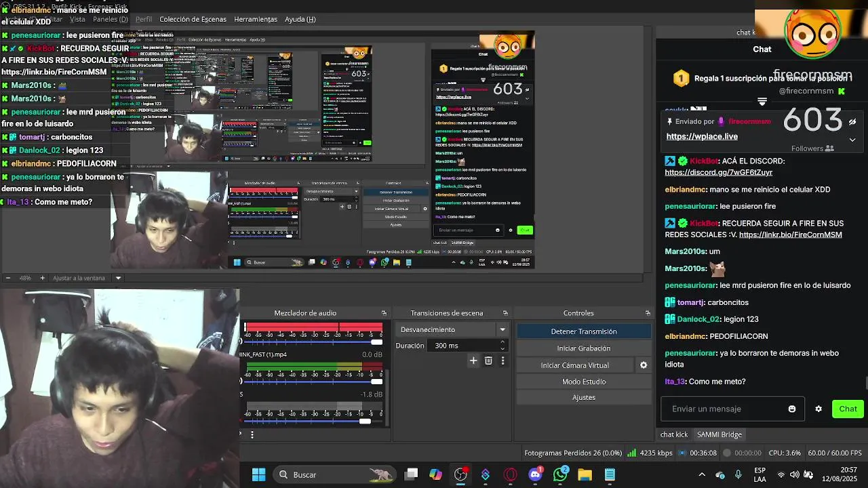Click CPU: 3.6% in status bar
The image size is (868, 488).
click(x=785, y=453)
